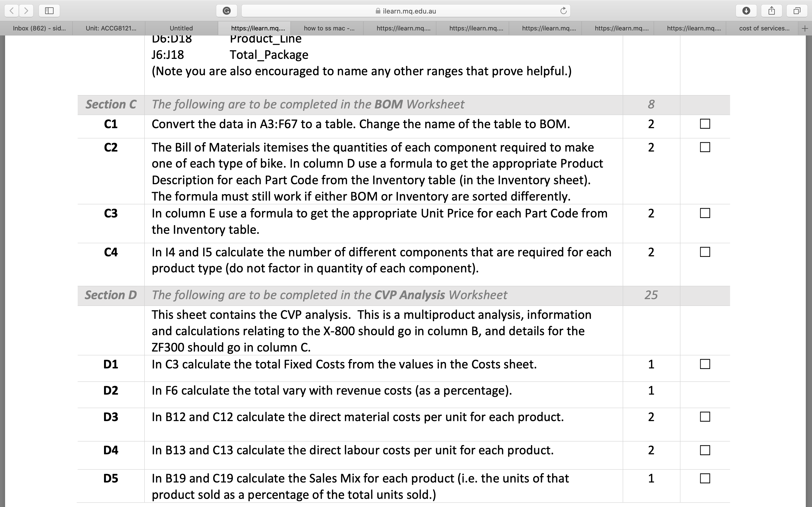The height and width of the screenshot is (507, 812).
Task: Select the Untitled tab
Action: tap(181, 28)
